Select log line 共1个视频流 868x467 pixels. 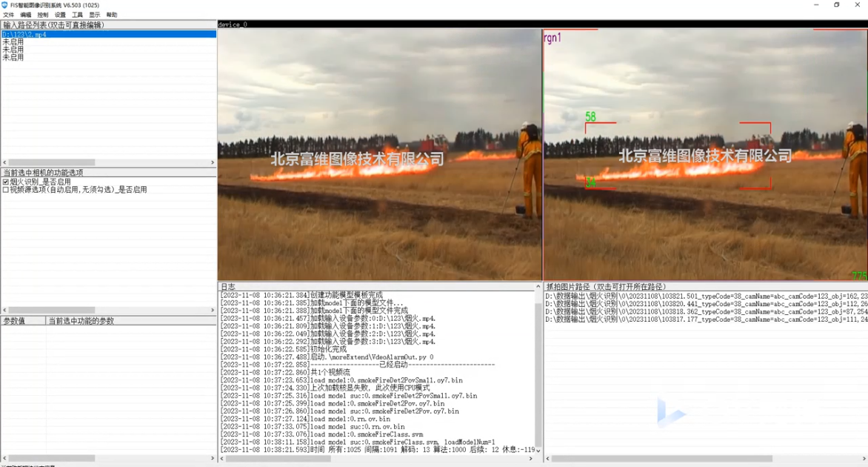tap(285, 373)
